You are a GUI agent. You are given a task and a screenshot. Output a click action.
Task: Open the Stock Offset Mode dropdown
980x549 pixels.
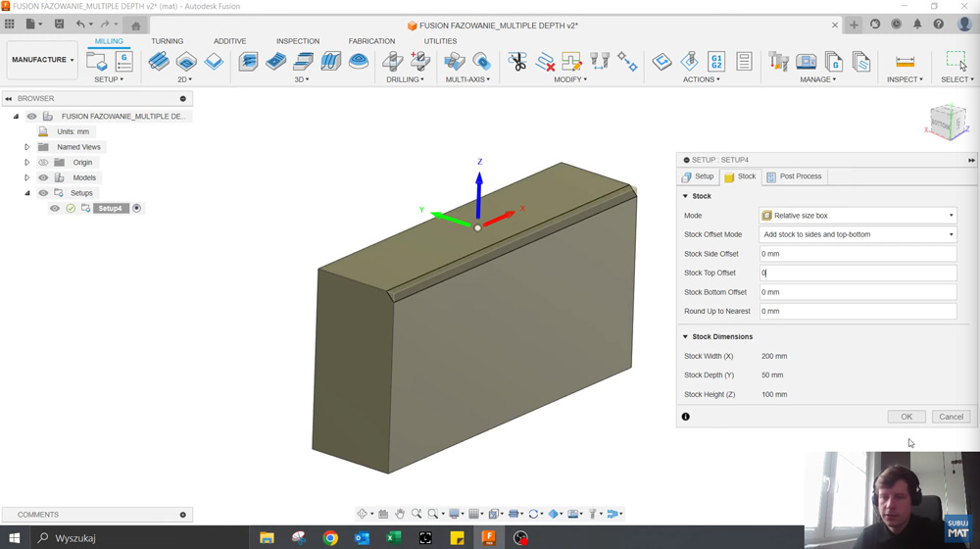(x=857, y=234)
